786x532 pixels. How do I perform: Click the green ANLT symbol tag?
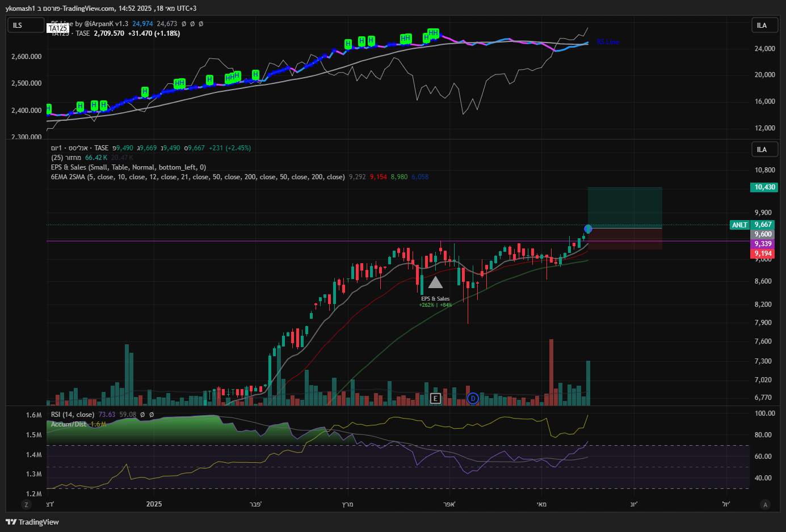click(x=740, y=225)
